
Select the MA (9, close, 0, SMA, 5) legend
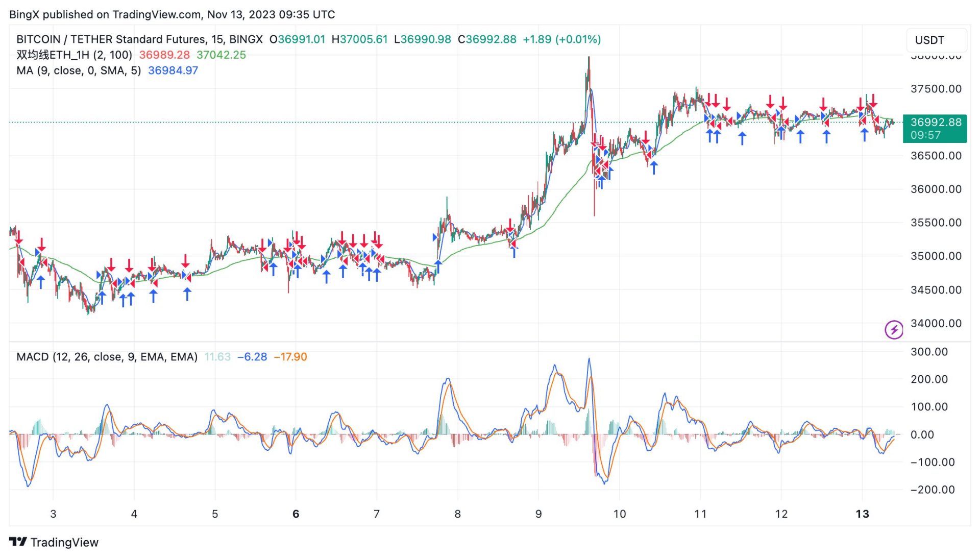[x=79, y=70]
